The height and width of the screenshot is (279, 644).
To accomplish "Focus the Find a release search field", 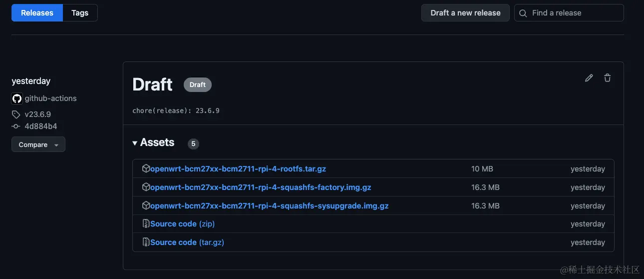I will 569,13.
